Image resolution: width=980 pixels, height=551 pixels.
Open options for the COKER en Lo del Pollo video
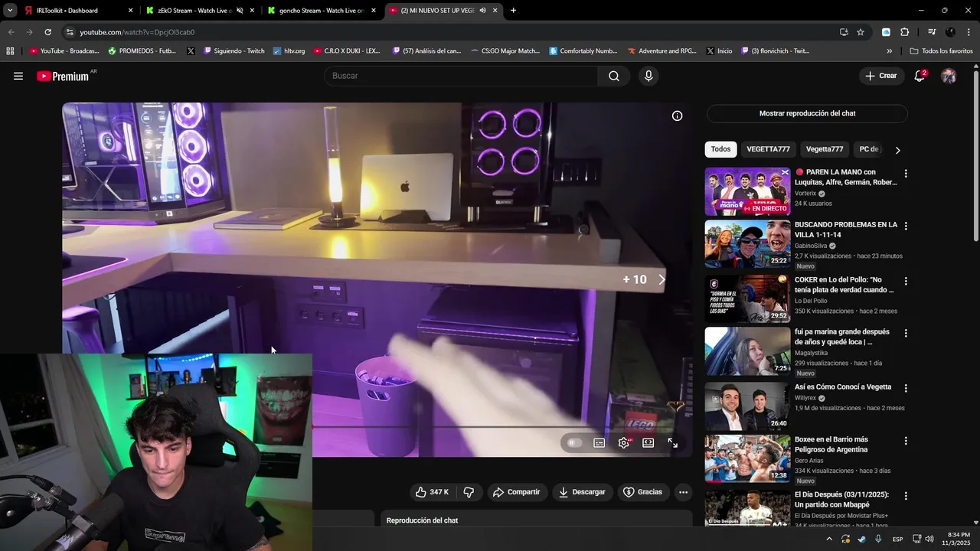906,281
